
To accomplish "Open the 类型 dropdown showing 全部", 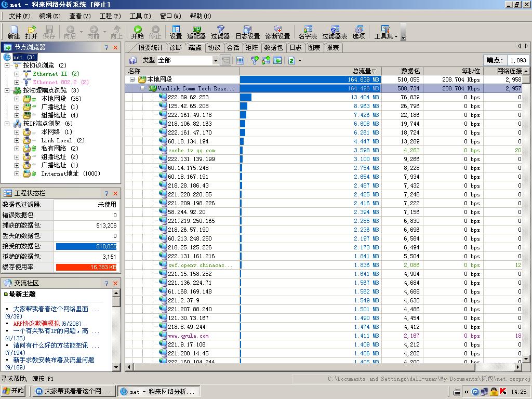I will (x=216, y=60).
